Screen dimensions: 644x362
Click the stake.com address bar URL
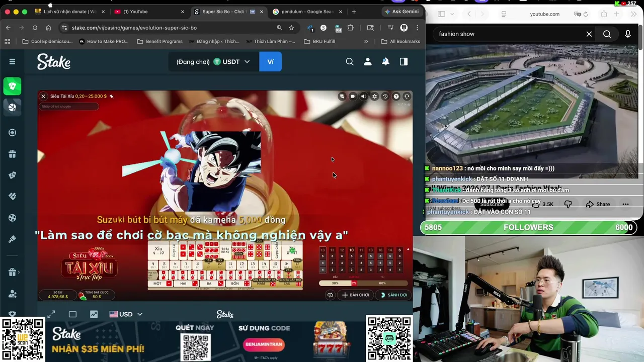tap(134, 28)
